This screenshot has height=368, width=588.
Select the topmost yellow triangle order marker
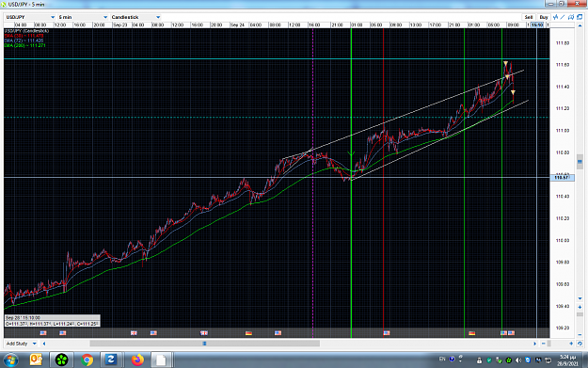tap(505, 63)
